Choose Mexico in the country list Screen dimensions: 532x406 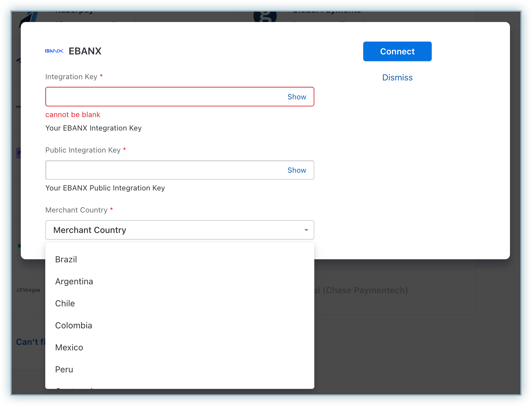[x=69, y=348]
